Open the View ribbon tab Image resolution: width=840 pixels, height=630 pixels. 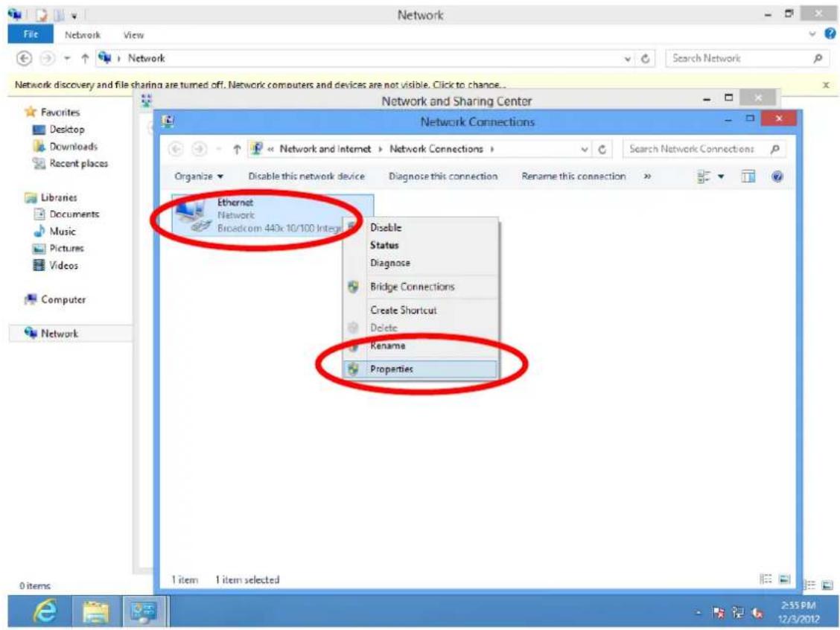[133, 35]
